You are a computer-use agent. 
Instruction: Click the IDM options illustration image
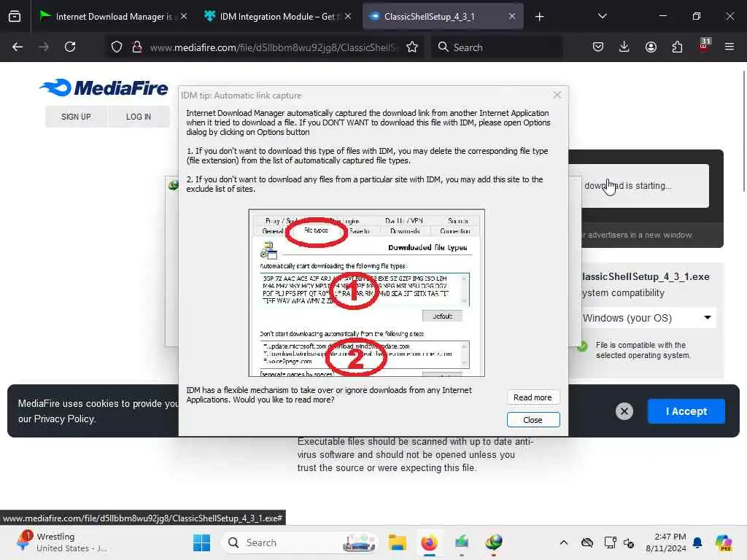tap(366, 293)
